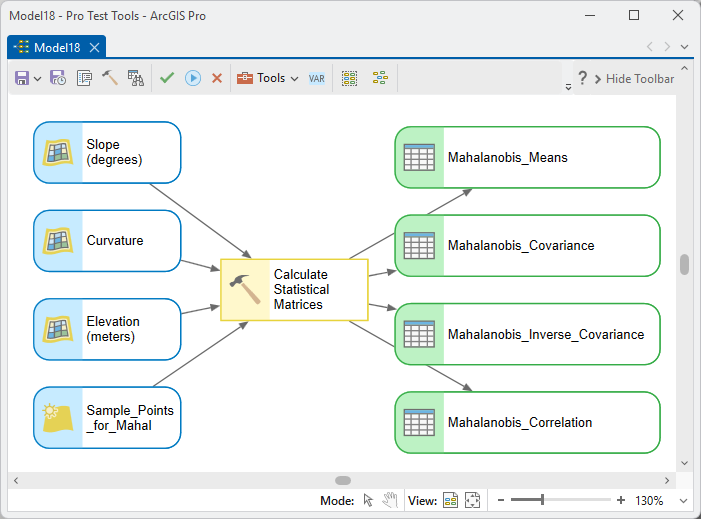
Task: Click the table icon on Mahalanobis_Covariance
Action: (x=419, y=246)
